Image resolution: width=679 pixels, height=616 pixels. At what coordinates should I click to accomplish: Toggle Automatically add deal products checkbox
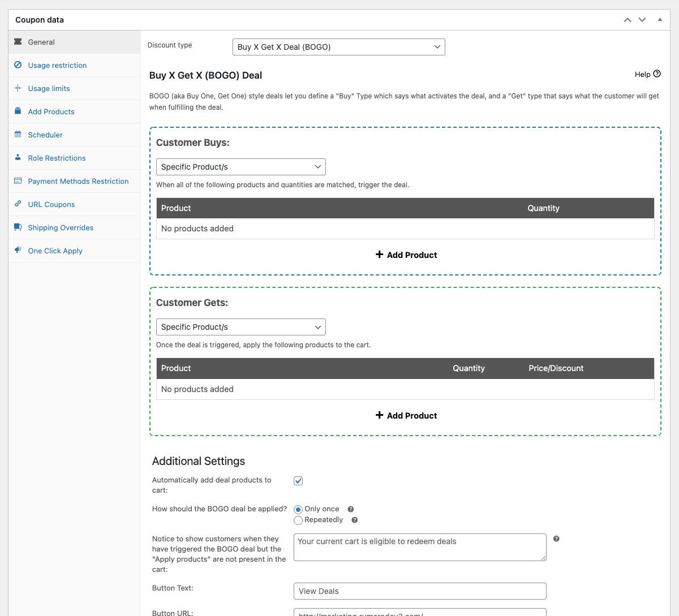298,481
